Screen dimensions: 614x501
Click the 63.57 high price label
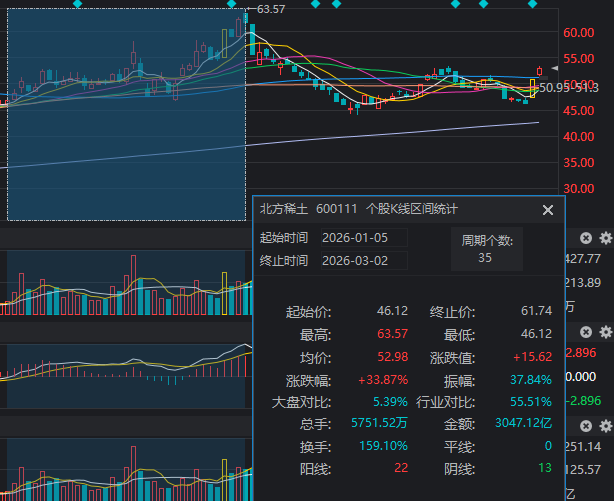tap(271, 9)
